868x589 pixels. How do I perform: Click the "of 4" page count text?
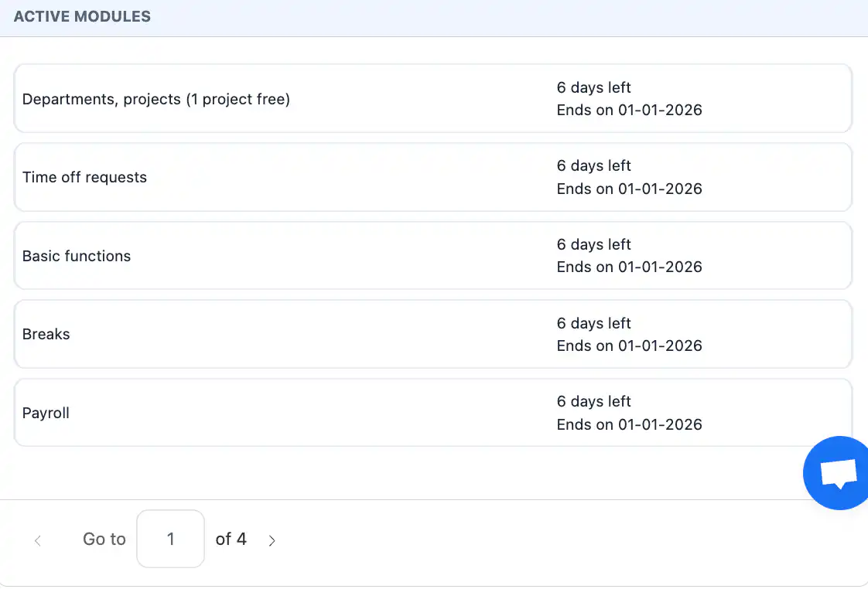tap(231, 539)
